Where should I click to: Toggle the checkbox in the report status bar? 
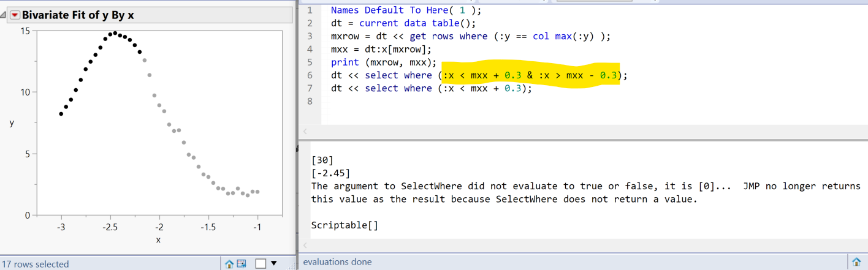pos(261,264)
